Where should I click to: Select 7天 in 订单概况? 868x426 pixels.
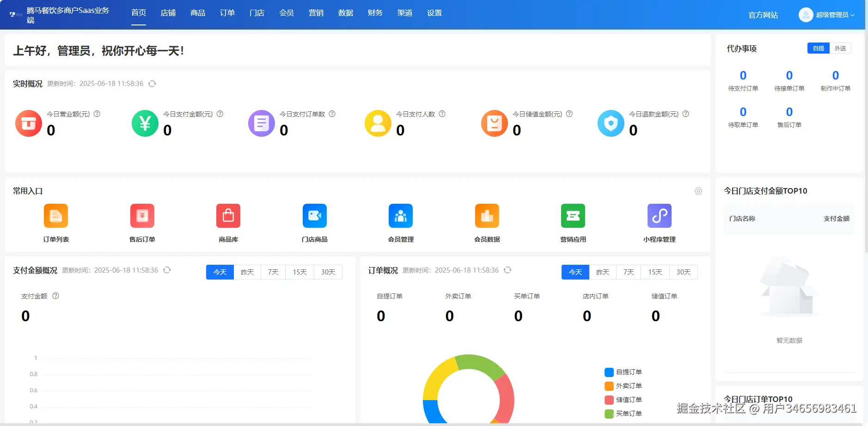pos(629,272)
